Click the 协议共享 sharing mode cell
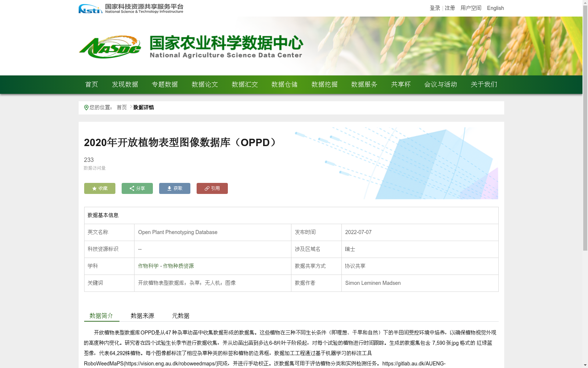Image resolution: width=588 pixels, height=368 pixels. 420,266
